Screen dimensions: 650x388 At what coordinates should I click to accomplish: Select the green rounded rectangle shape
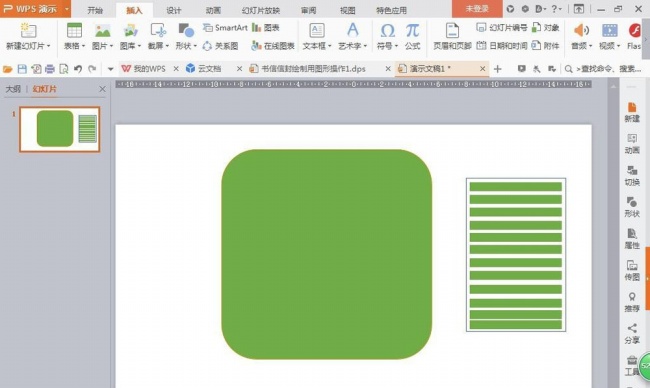coord(327,254)
